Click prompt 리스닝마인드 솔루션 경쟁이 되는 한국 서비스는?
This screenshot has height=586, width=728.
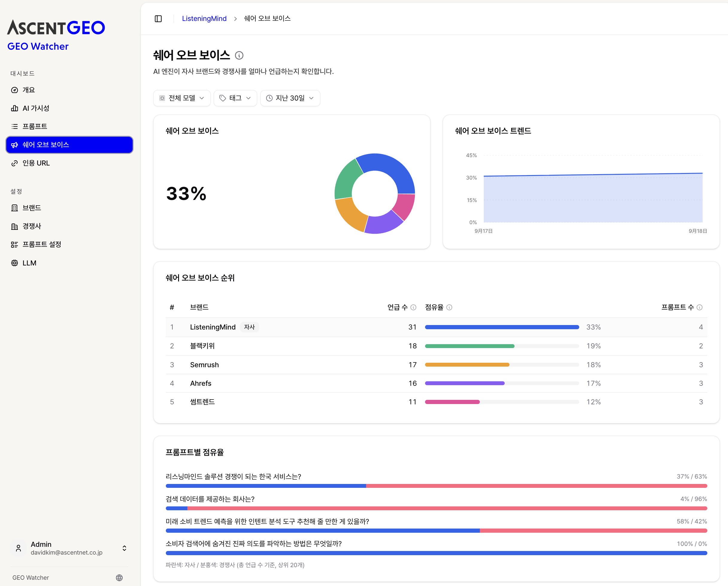tap(233, 476)
